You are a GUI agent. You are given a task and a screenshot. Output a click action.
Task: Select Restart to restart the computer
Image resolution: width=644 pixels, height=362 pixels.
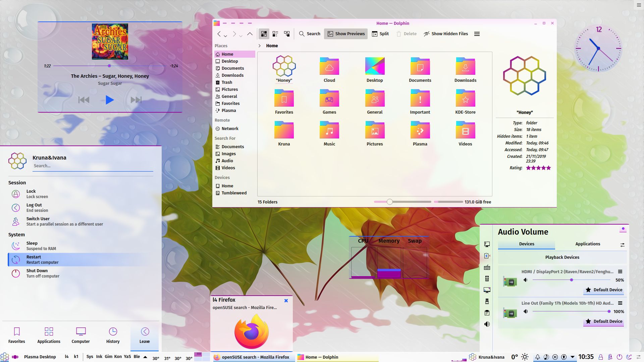(80, 259)
